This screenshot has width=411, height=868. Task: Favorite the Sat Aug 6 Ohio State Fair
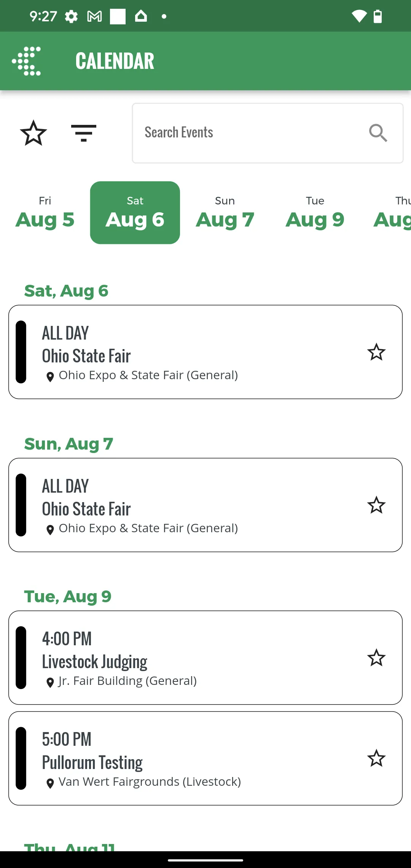pyautogui.click(x=376, y=352)
